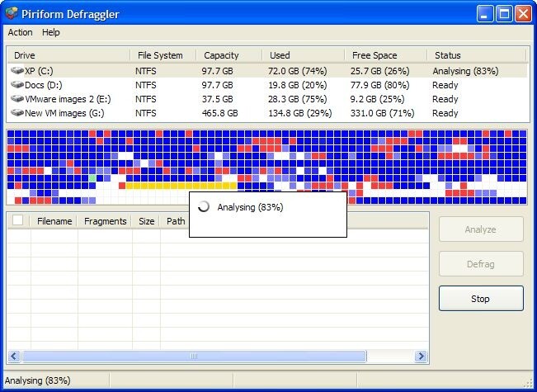Open the Action menu
The width and height of the screenshot is (537, 392).
click(20, 32)
